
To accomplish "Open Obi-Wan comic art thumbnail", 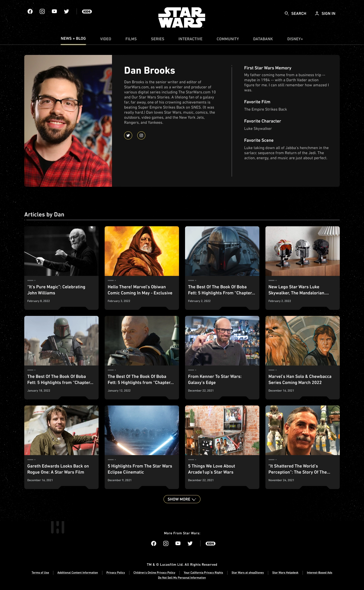I will coord(142,251).
